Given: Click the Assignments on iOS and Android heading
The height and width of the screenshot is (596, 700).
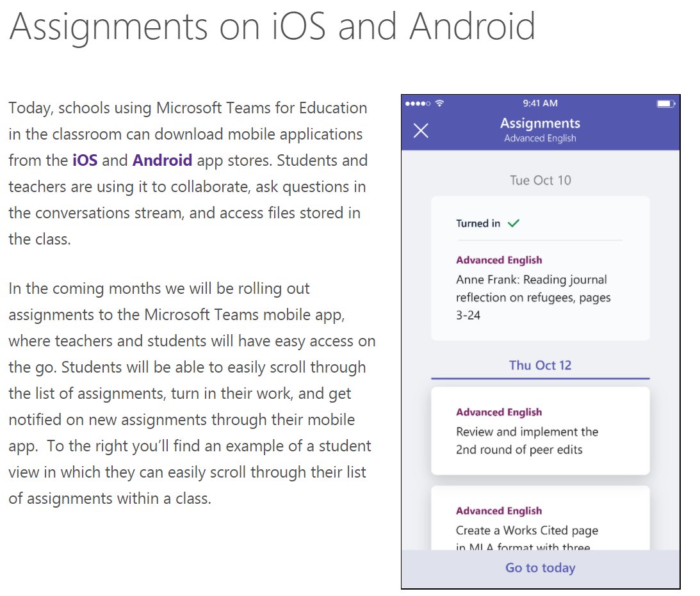Looking at the screenshot, I should click(x=272, y=26).
